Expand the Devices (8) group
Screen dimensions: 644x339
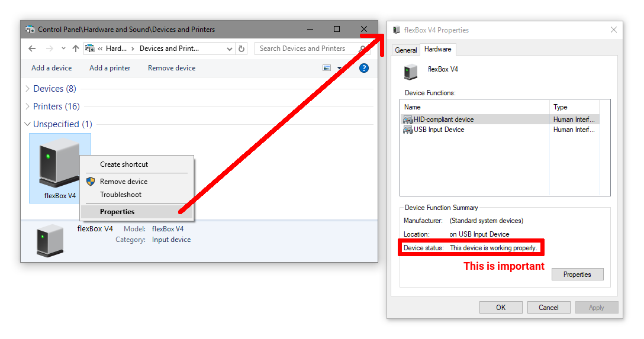[27, 89]
